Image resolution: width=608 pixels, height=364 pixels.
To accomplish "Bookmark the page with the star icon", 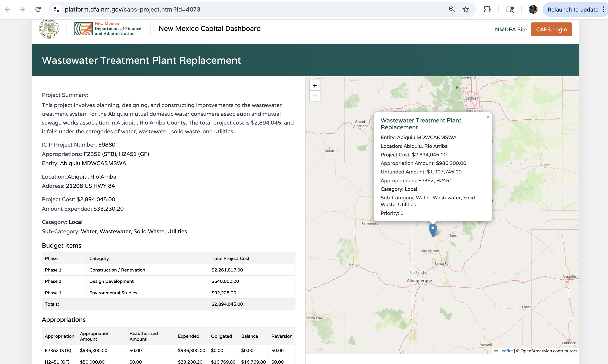I will (x=465, y=9).
